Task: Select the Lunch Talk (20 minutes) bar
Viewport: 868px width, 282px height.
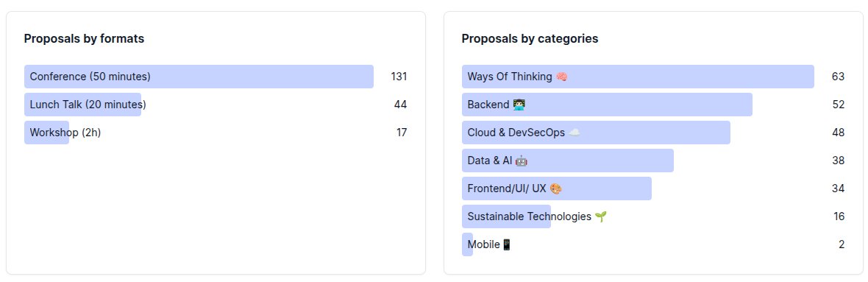Action: pyautogui.click(x=83, y=104)
